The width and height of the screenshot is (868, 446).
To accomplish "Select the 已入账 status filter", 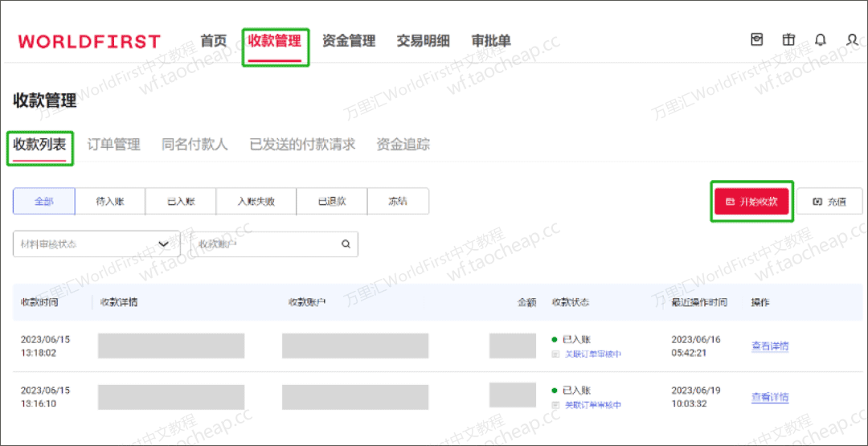I will click(181, 202).
